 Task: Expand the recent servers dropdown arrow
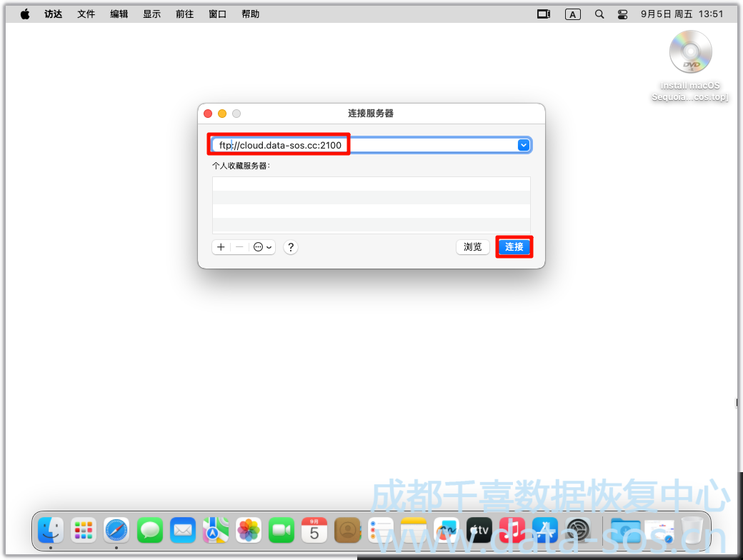tap(524, 145)
